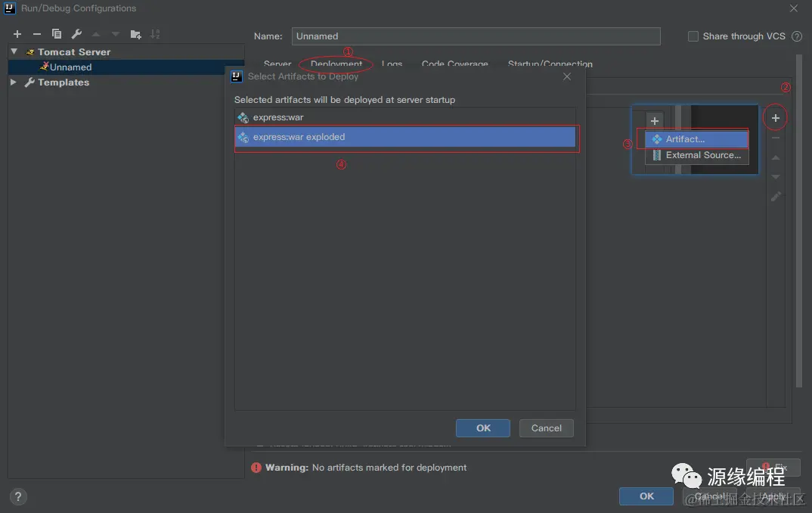Toggle the Share through VCS checkbox
812x513 pixels.
pos(693,36)
